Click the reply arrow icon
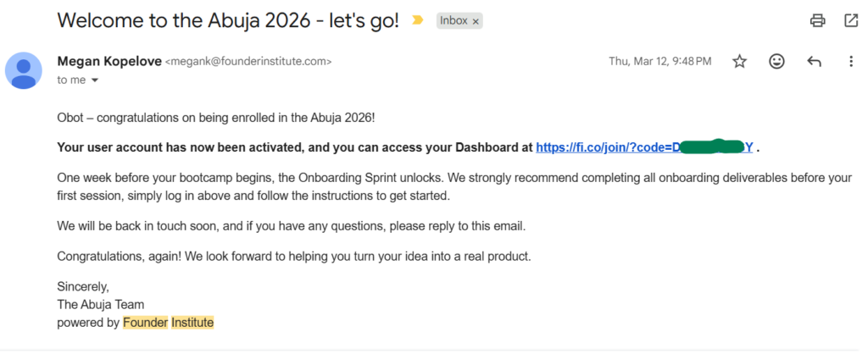This screenshot has width=868, height=354. [814, 61]
